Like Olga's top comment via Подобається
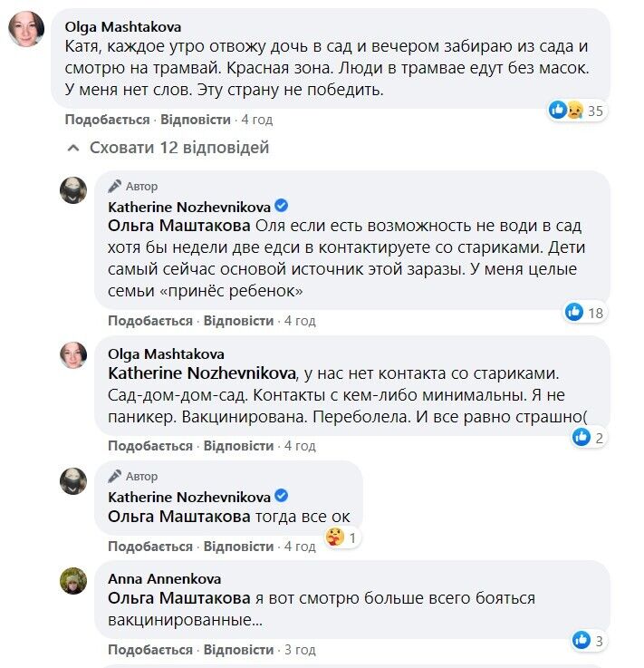644x668 pixels. click(107, 120)
